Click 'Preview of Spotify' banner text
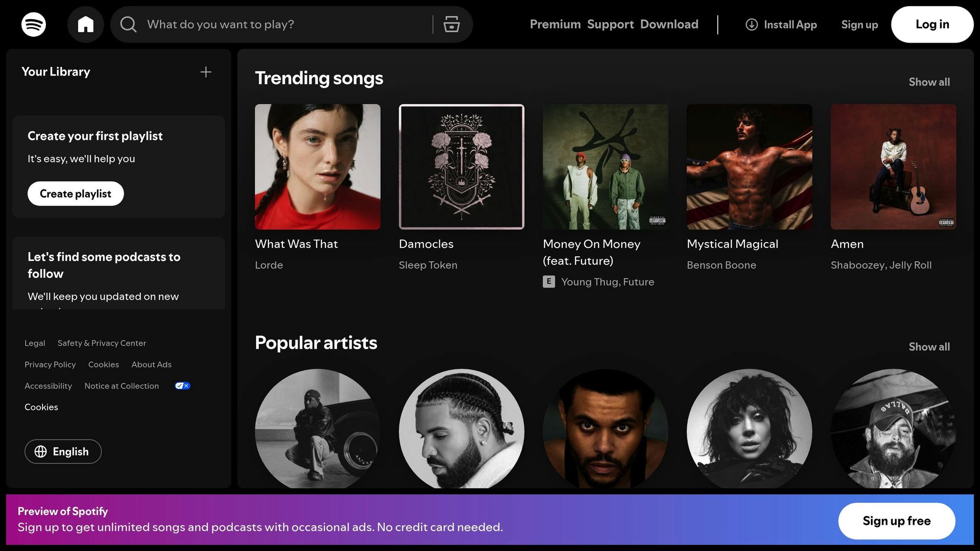 [63, 511]
